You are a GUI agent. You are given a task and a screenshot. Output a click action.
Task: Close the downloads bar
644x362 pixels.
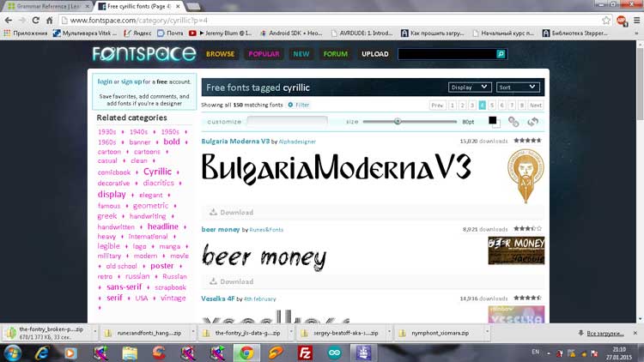tap(635, 333)
